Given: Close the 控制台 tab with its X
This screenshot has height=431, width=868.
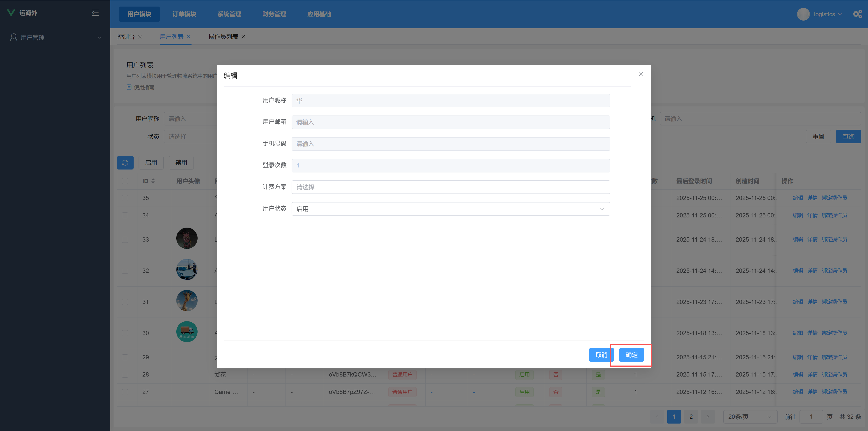Looking at the screenshot, I should [140, 37].
